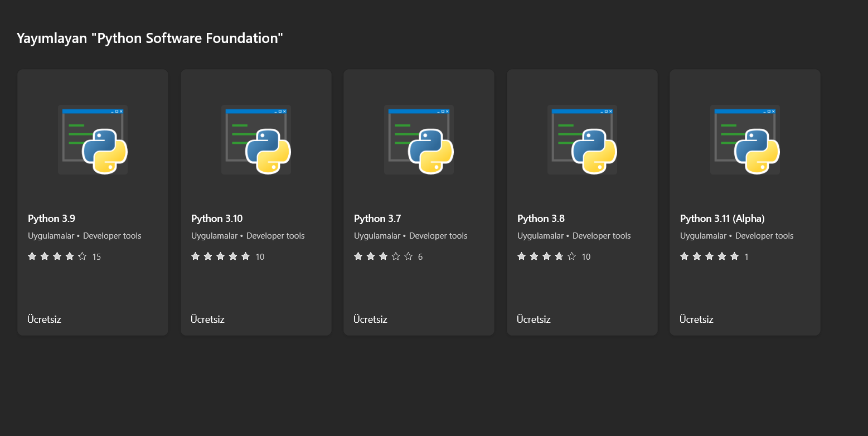Click the three-star rating under Python 3.7
This screenshot has width=868, height=436.
pos(383,256)
